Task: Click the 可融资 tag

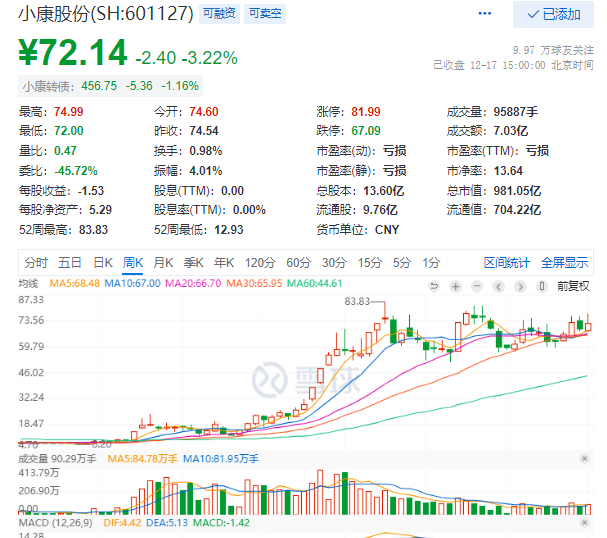Action: coord(219,14)
